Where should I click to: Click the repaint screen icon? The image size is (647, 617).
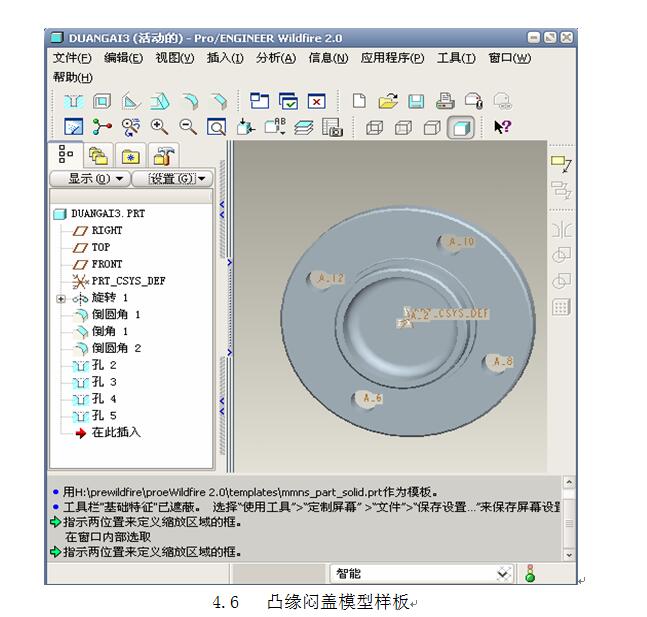(74, 127)
